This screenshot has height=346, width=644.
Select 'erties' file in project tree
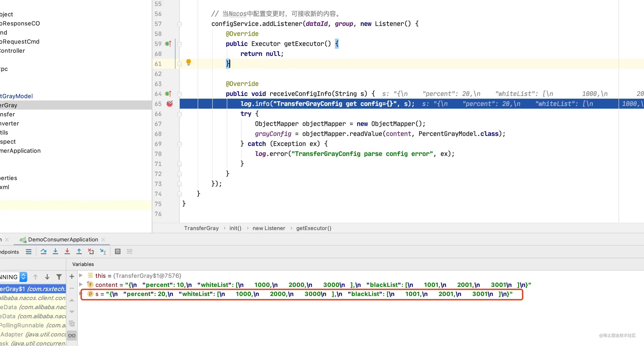tap(8, 178)
